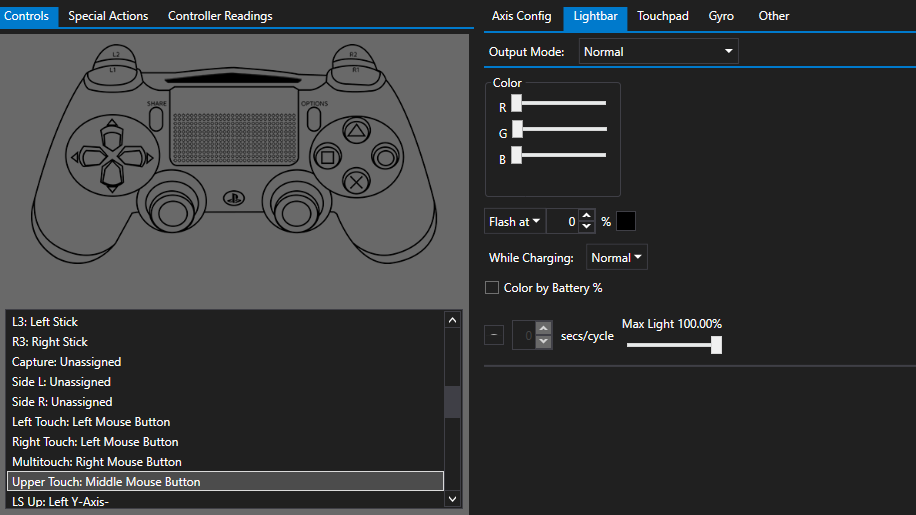The height and width of the screenshot is (515, 916).
Task: Click the Triangle button on controller image
Action: tap(356, 131)
